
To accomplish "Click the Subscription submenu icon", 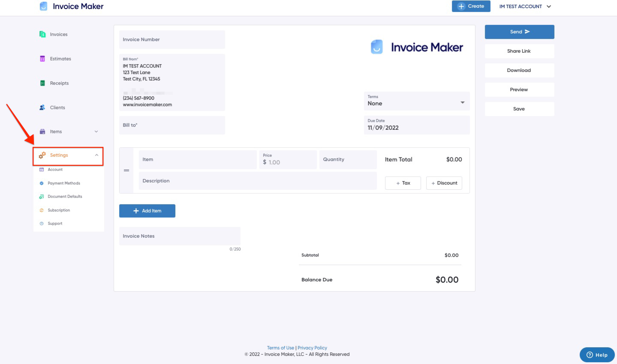I will (42, 210).
